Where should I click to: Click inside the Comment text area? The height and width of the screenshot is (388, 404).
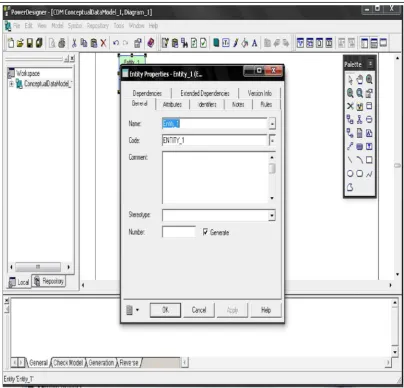pyautogui.click(x=215, y=177)
